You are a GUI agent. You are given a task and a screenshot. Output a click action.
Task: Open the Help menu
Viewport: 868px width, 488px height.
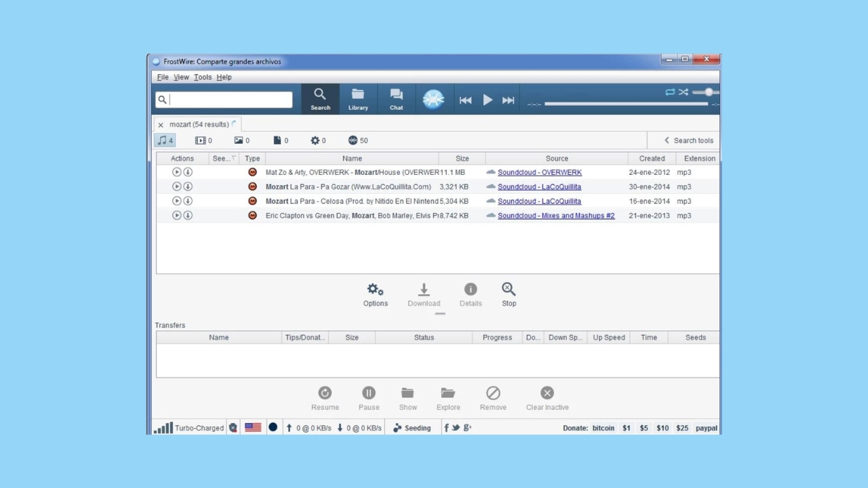(224, 77)
